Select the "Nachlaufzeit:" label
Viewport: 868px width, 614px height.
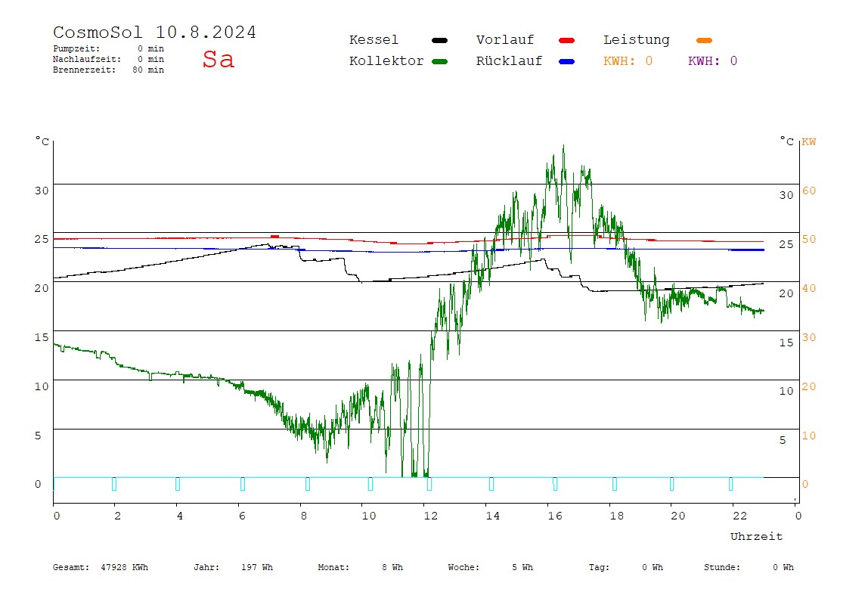pyautogui.click(x=87, y=59)
